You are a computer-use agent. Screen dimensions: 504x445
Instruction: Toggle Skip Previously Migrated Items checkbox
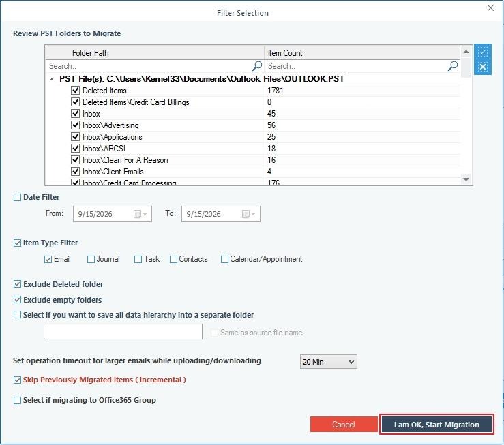click(x=17, y=380)
